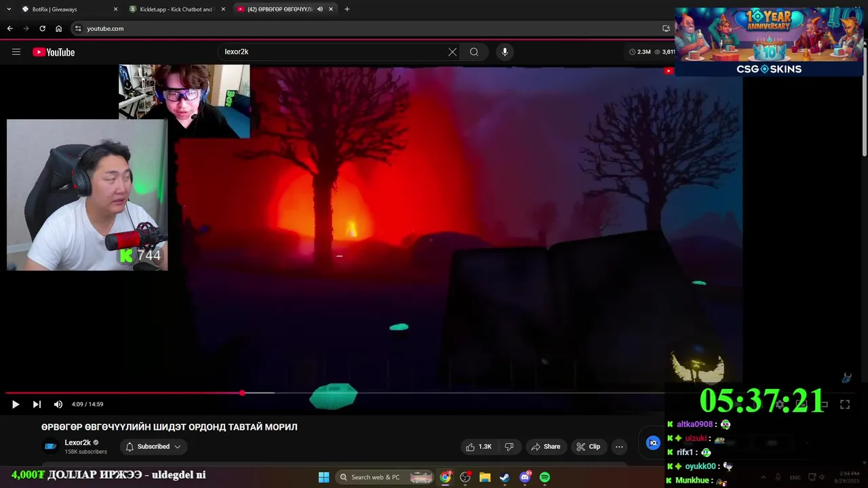Click the 158K subscribers text

pos(85,452)
